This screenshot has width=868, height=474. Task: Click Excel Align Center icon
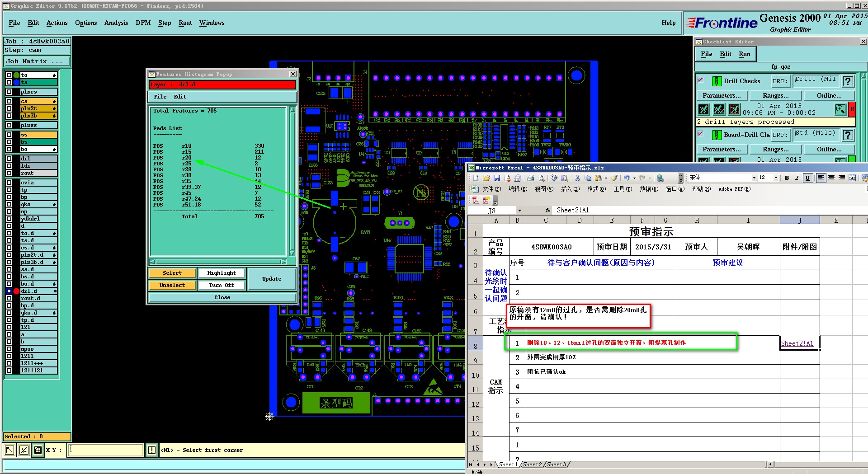coord(831,178)
